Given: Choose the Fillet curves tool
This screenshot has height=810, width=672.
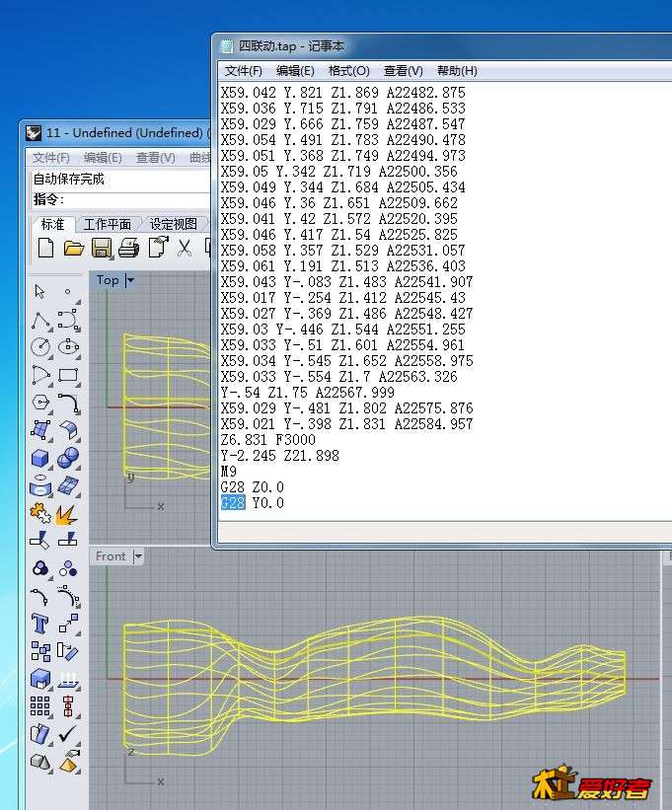Looking at the screenshot, I should click(68, 403).
